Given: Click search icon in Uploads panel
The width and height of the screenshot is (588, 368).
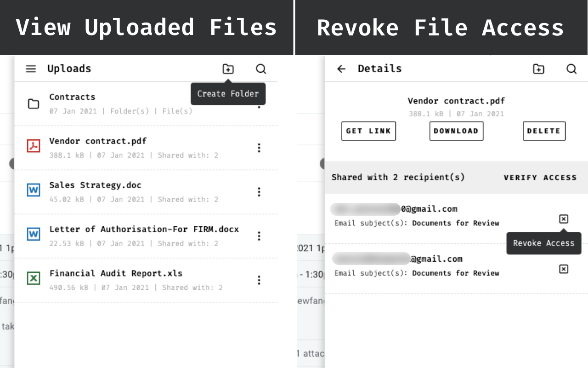Looking at the screenshot, I should 261,69.
